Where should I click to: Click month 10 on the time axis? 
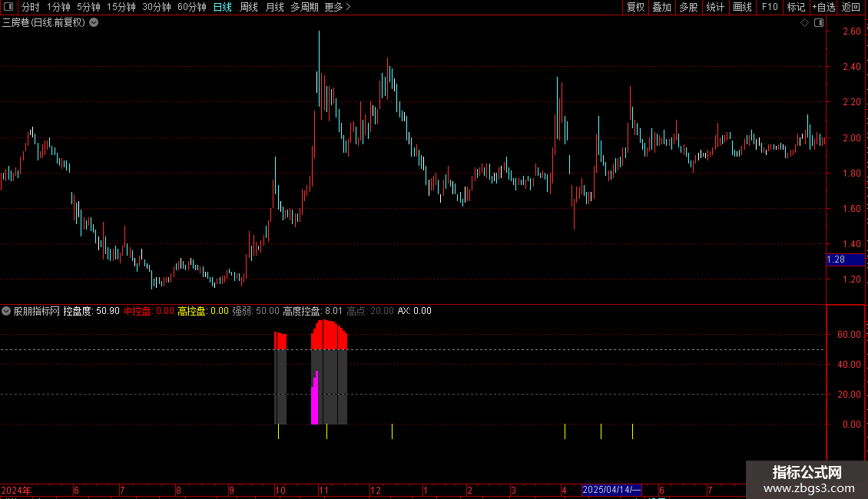pos(280,490)
